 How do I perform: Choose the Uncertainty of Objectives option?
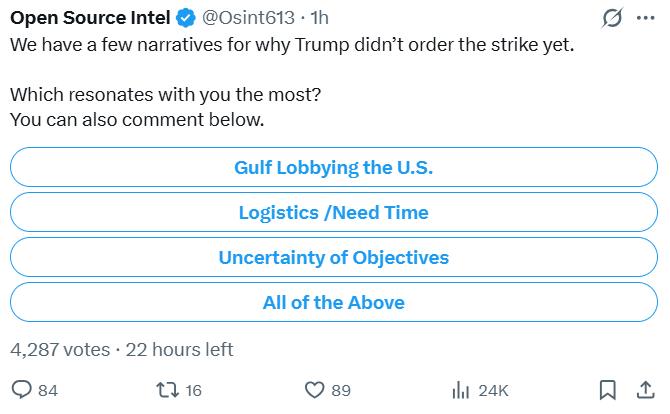[333, 257]
